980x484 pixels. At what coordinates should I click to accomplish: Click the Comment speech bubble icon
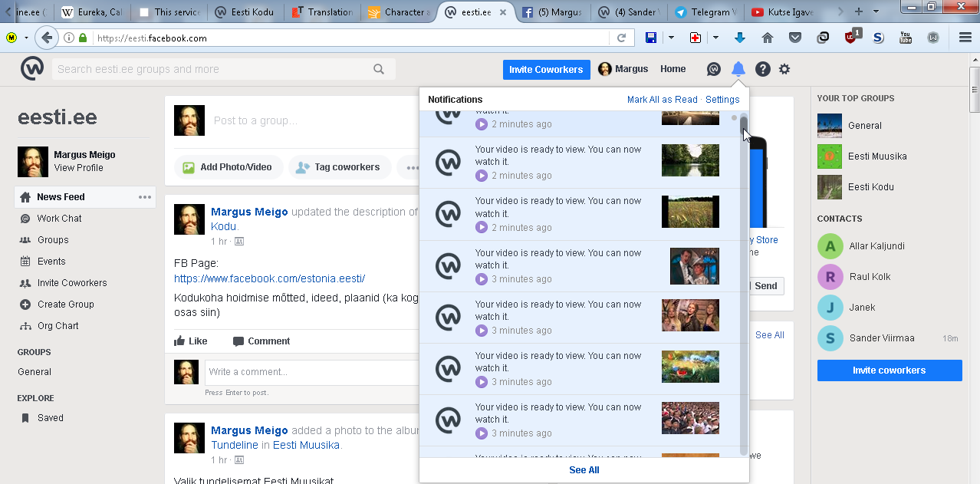pos(238,341)
